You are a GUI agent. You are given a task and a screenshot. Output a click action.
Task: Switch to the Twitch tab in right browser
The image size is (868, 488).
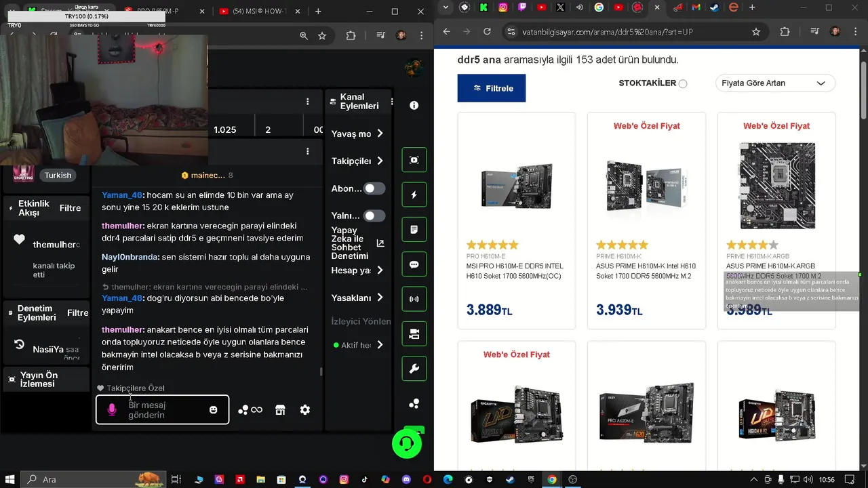[521, 7]
